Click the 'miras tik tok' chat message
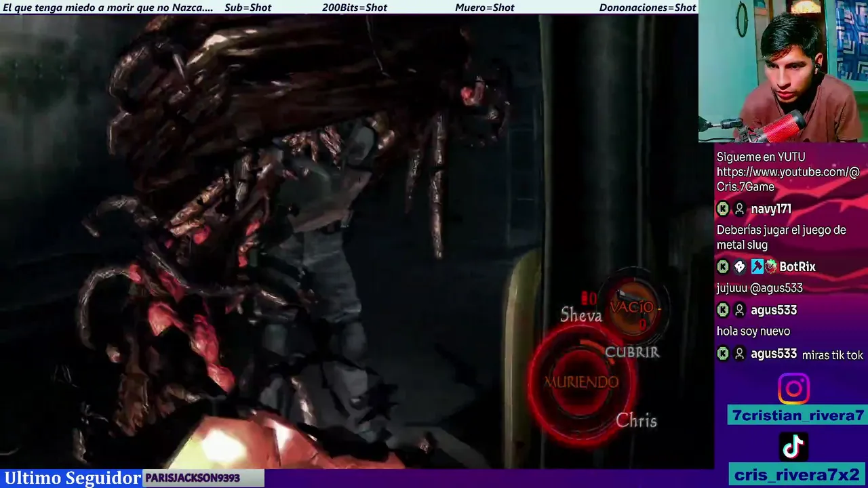This screenshot has width=868, height=488. [833, 355]
